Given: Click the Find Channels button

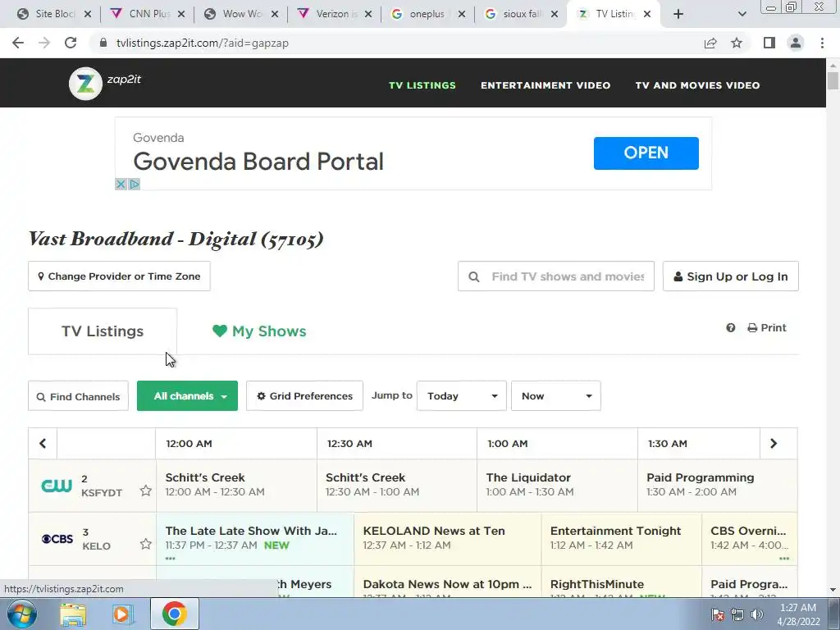Looking at the screenshot, I should [78, 396].
